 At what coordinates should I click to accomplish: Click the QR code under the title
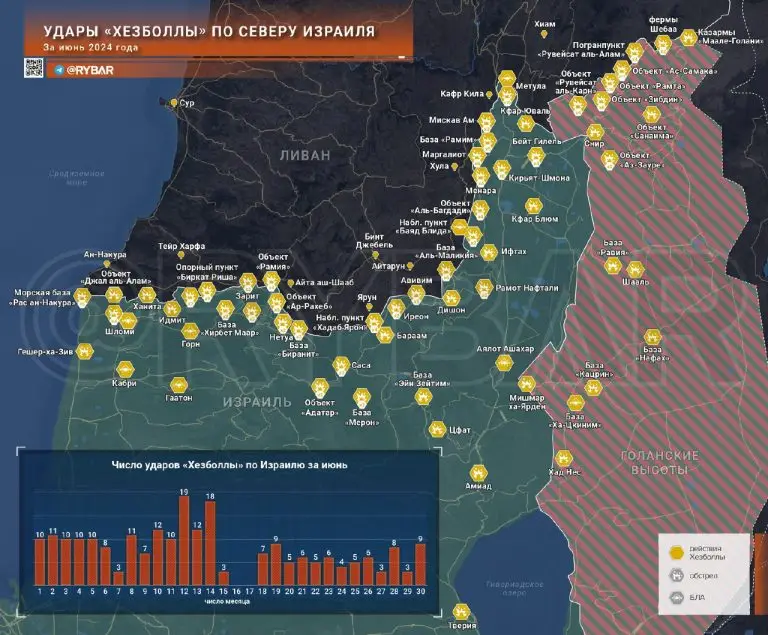(x=33, y=68)
